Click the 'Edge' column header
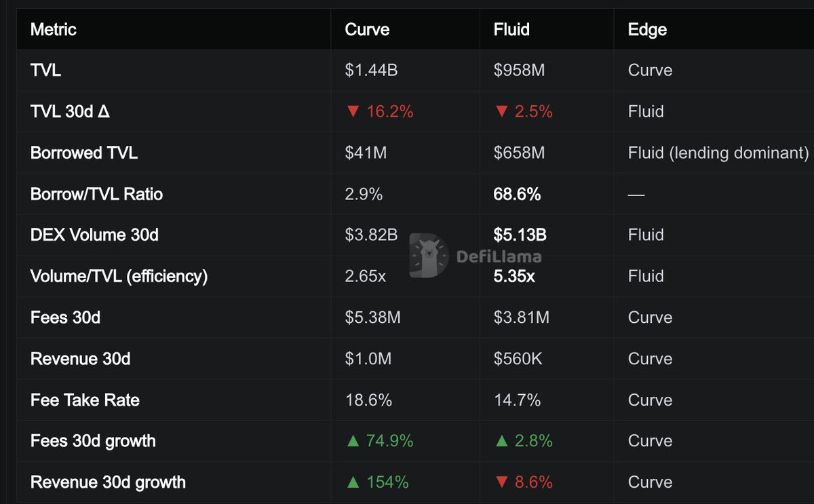This screenshot has height=504, width=814. coord(647,29)
